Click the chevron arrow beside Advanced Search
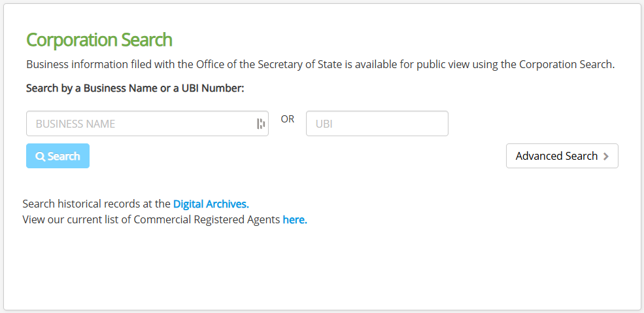The image size is (644, 313). point(606,156)
